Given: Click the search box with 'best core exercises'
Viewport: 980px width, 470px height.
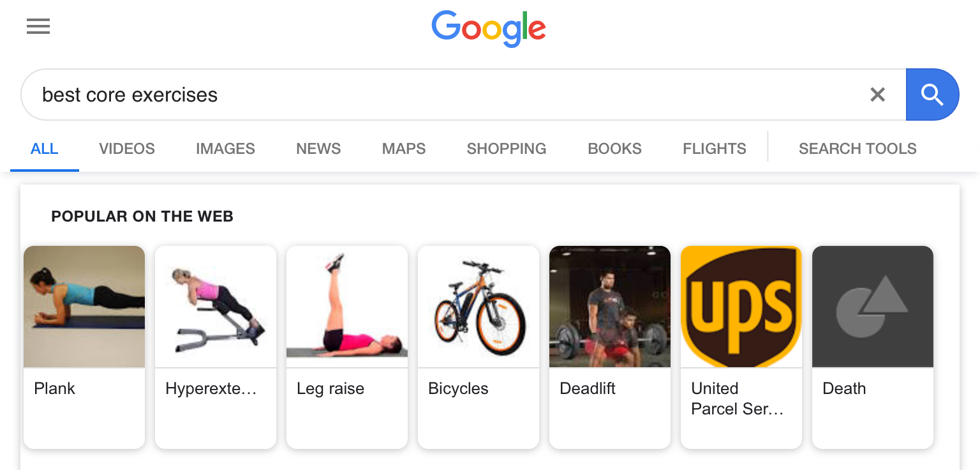Looking at the screenshot, I should point(447,95).
